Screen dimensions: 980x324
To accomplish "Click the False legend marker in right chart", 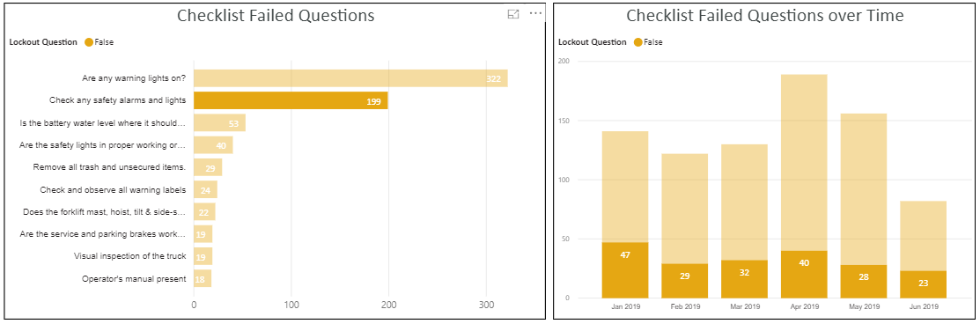I will (637, 42).
